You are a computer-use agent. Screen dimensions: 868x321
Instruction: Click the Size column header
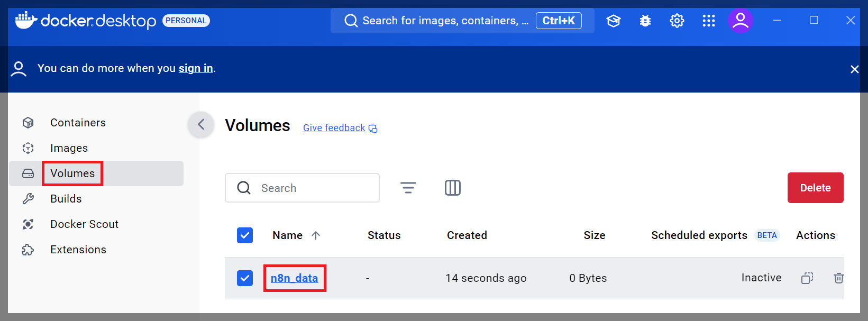click(x=595, y=235)
